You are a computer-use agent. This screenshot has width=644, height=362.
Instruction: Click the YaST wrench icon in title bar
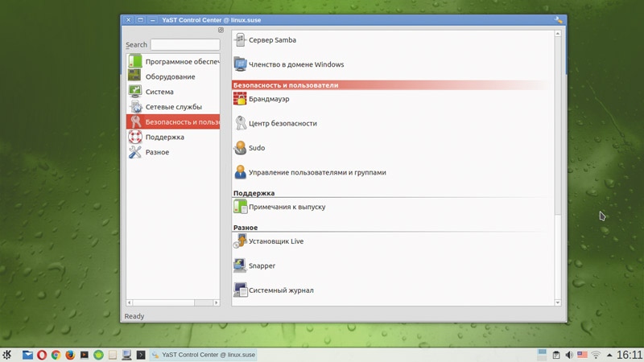point(558,19)
